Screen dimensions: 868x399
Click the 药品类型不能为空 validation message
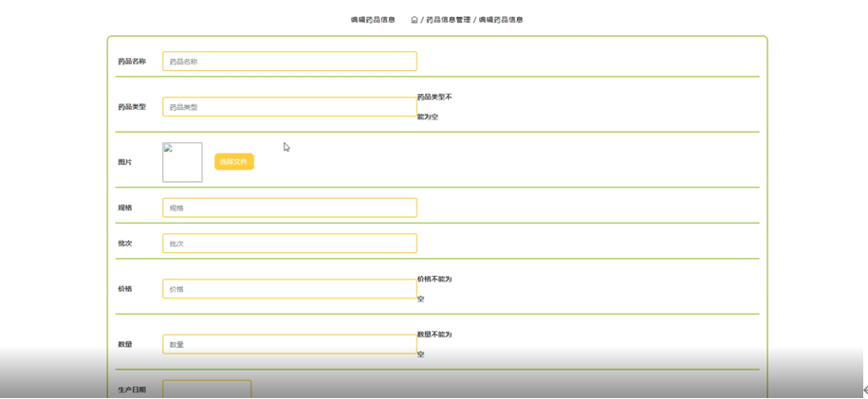tap(434, 107)
